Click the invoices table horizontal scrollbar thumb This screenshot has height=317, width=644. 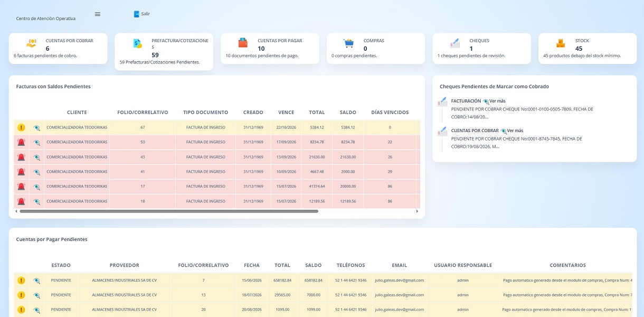[x=169, y=211]
